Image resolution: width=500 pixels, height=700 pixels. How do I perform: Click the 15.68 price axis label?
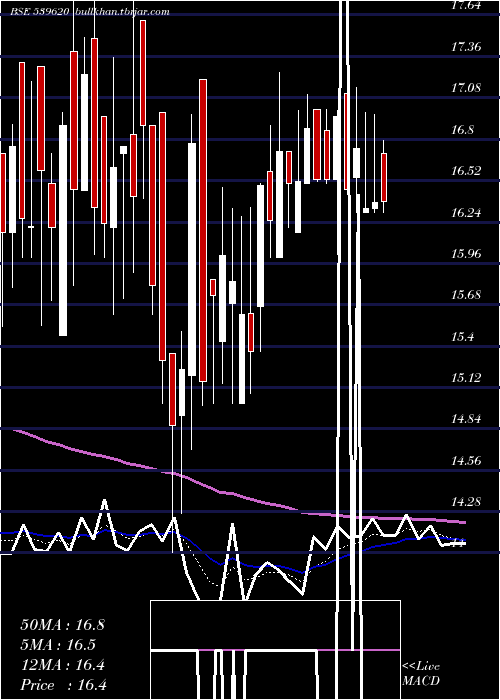(x=466, y=295)
